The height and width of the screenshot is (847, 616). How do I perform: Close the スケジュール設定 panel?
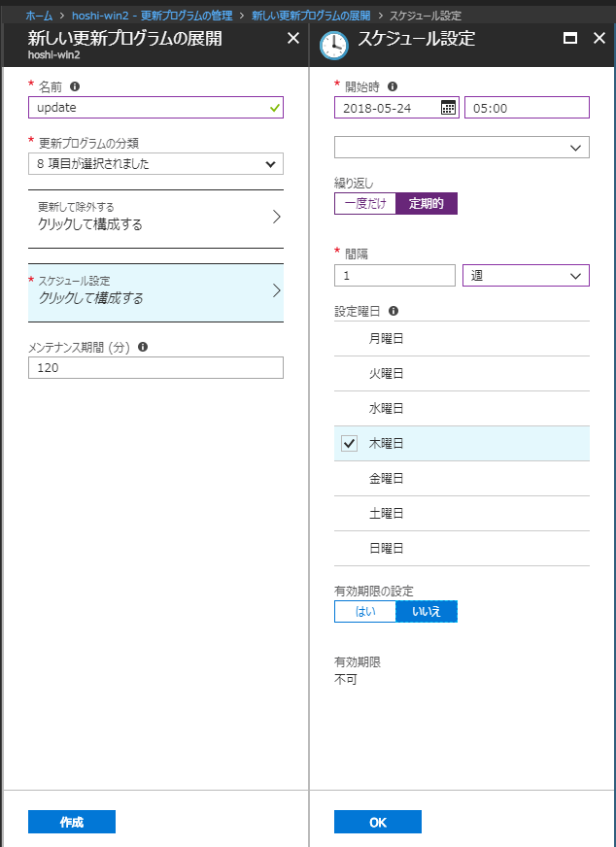(x=599, y=38)
